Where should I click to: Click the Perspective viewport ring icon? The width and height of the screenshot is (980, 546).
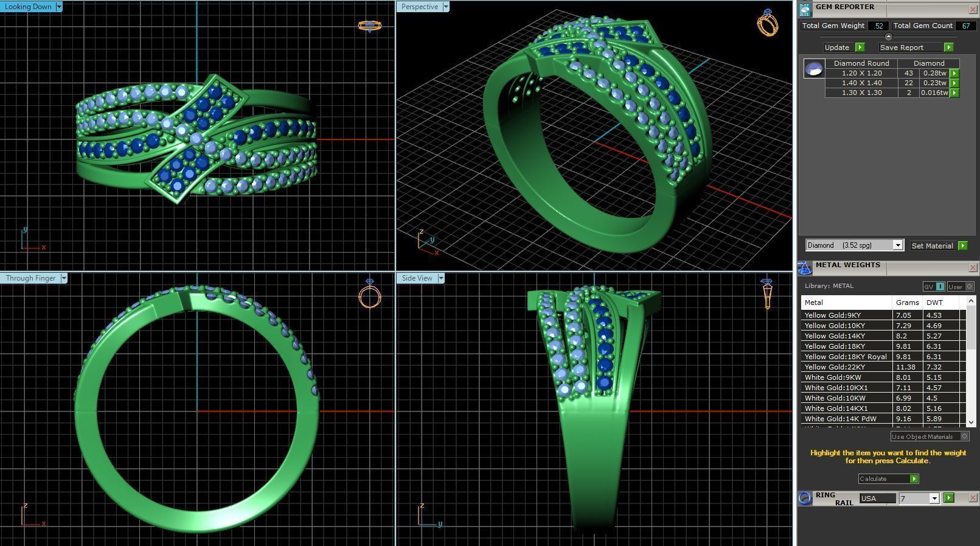pyautogui.click(x=767, y=23)
